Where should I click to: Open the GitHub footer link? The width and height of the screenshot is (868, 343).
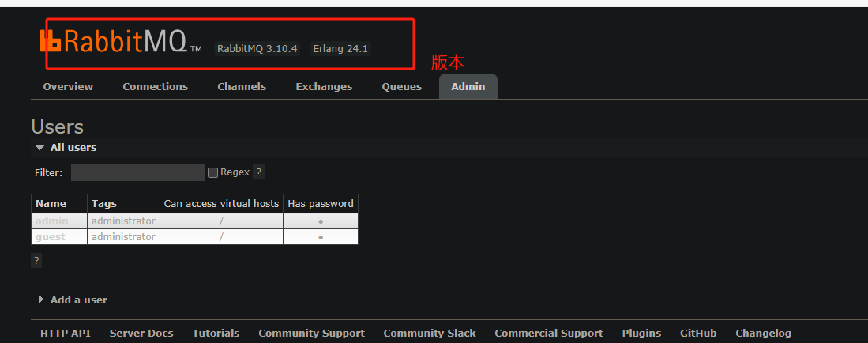[x=698, y=333]
